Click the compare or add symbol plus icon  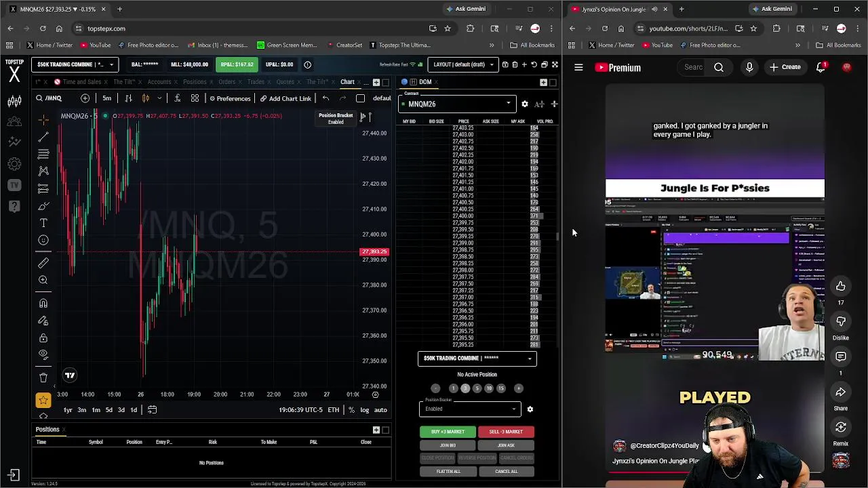(85, 98)
